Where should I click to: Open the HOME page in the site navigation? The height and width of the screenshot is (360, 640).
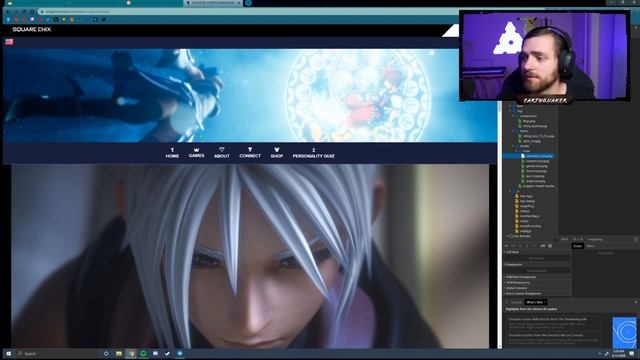click(x=172, y=153)
